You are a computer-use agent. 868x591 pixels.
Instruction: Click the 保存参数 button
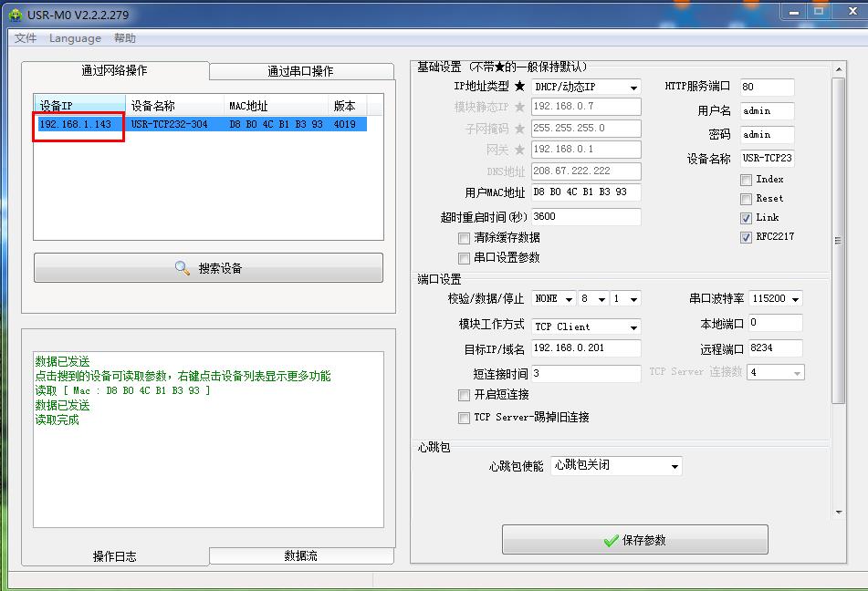634,540
